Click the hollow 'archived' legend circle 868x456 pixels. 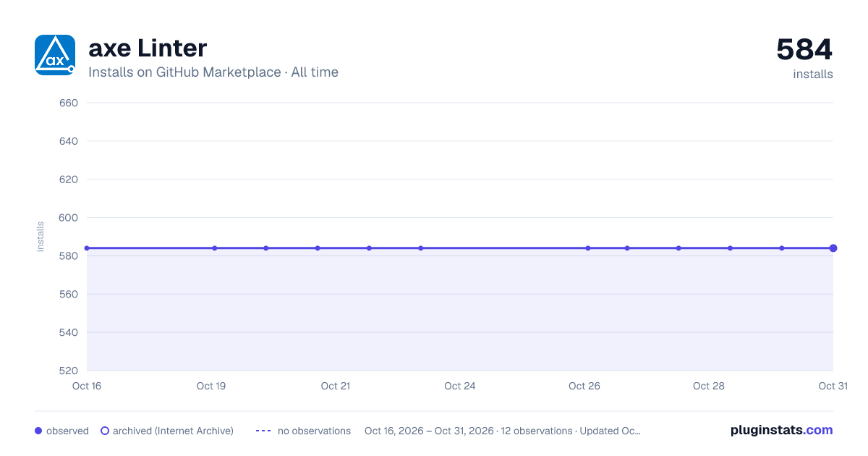[105, 431]
